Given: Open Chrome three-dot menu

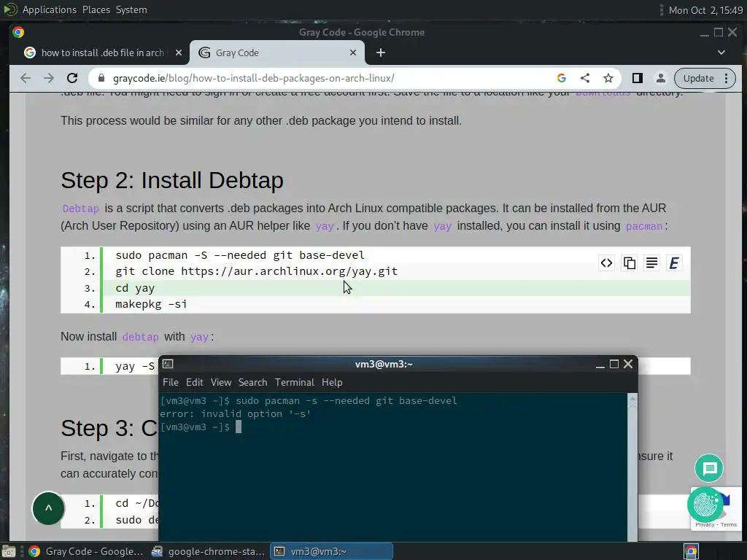Looking at the screenshot, I should click(726, 78).
